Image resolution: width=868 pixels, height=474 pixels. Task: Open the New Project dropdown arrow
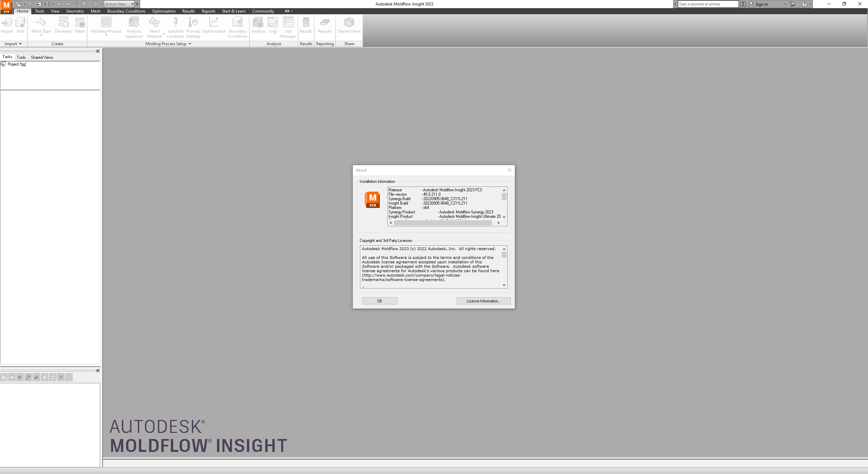(x=24, y=4)
